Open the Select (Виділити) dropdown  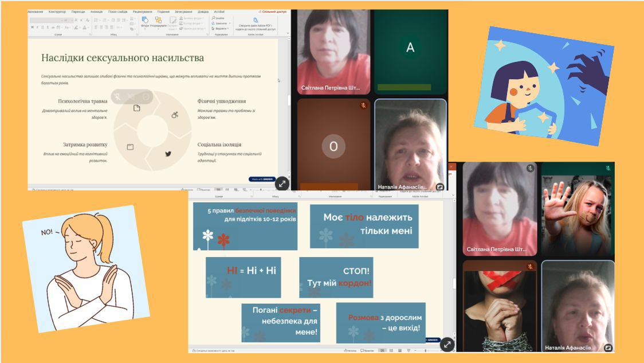click(x=221, y=28)
